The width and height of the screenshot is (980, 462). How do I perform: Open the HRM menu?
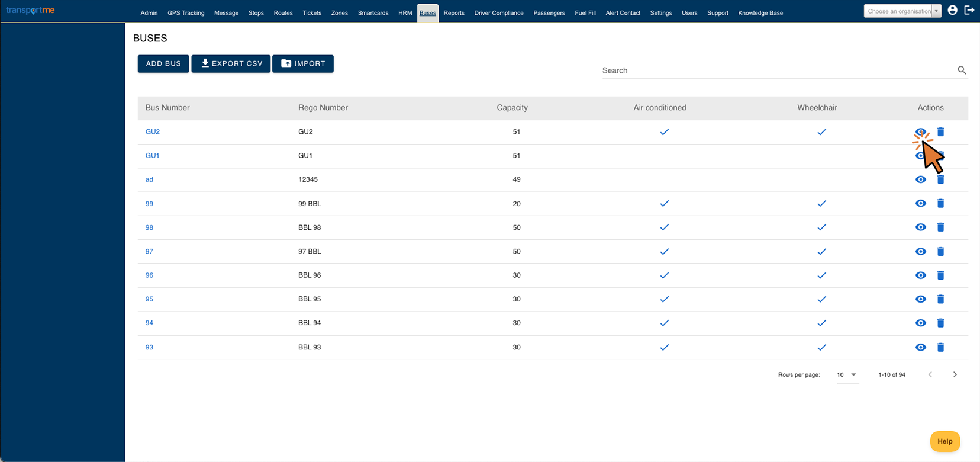(x=405, y=13)
